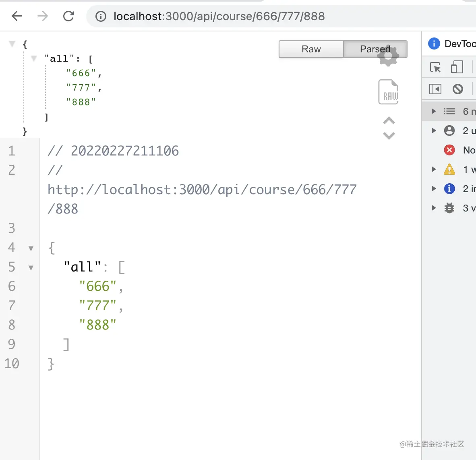Screen dimensions: 476x460
Task: Open the JSON viewer settings gear
Action: click(388, 56)
